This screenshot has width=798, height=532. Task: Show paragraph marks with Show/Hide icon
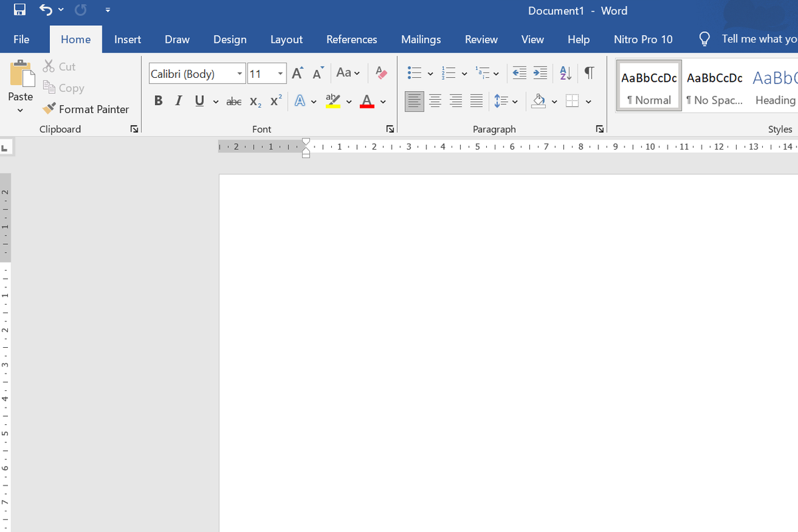coord(589,73)
